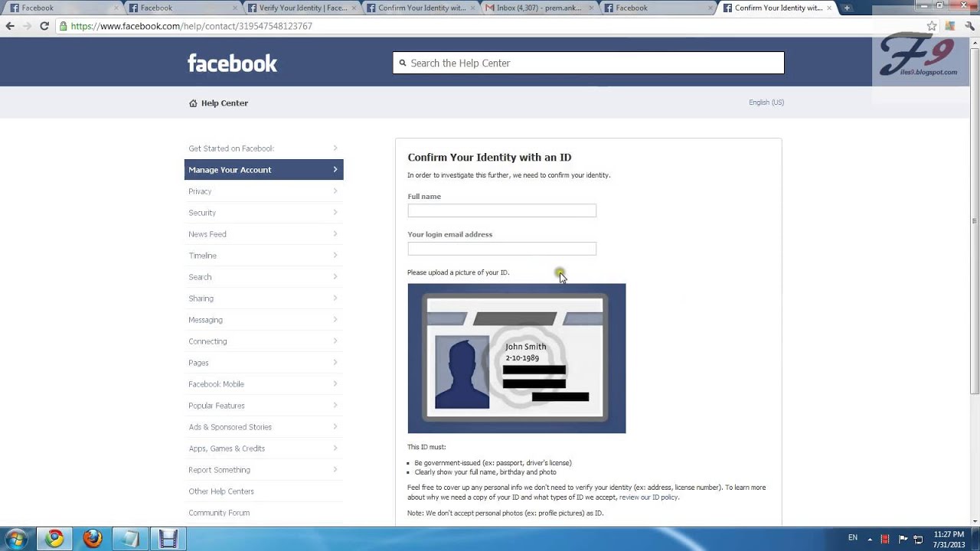980x551 pixels.
Task: Click the Help Center breadcrumb link
Action: (224, 103)
